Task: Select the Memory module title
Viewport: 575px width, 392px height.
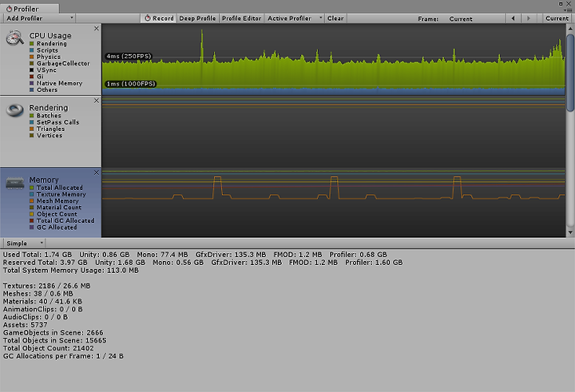Action: click(44, 180)
